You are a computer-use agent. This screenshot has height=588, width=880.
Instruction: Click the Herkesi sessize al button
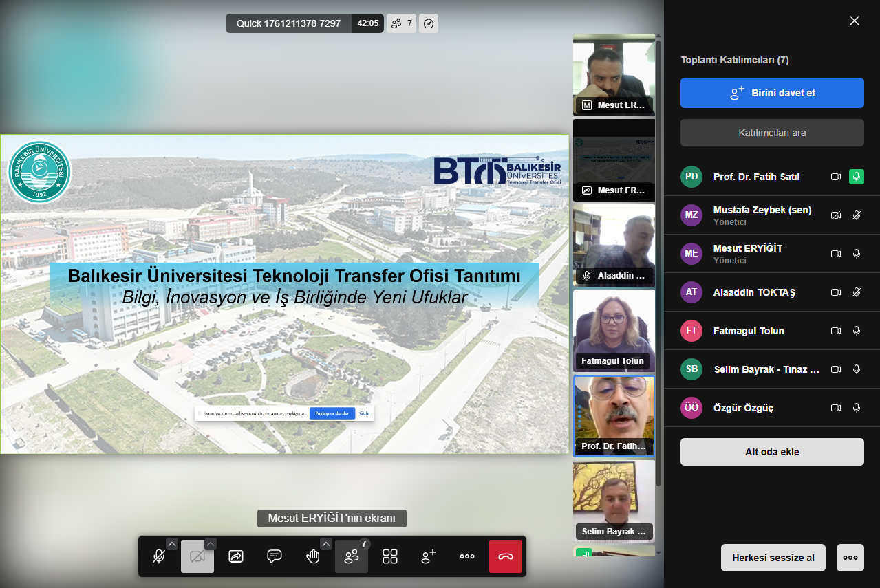tap(773, 558)
